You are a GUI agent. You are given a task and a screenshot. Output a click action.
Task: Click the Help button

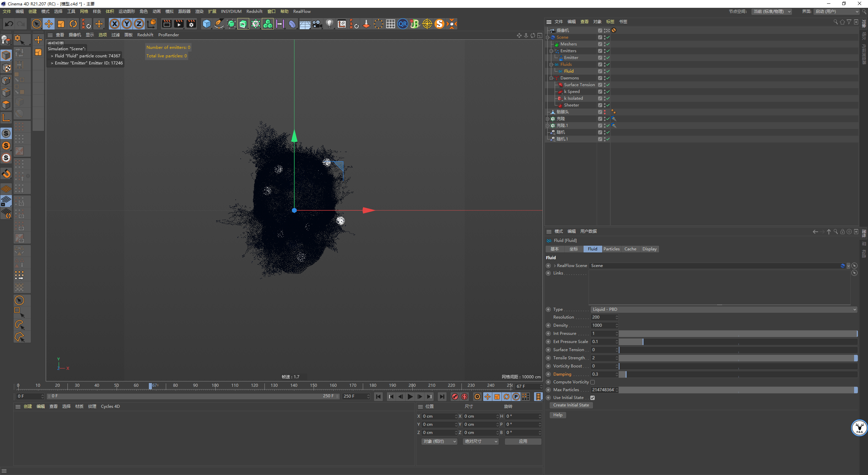pyautogui.click(x=558, y=415)
